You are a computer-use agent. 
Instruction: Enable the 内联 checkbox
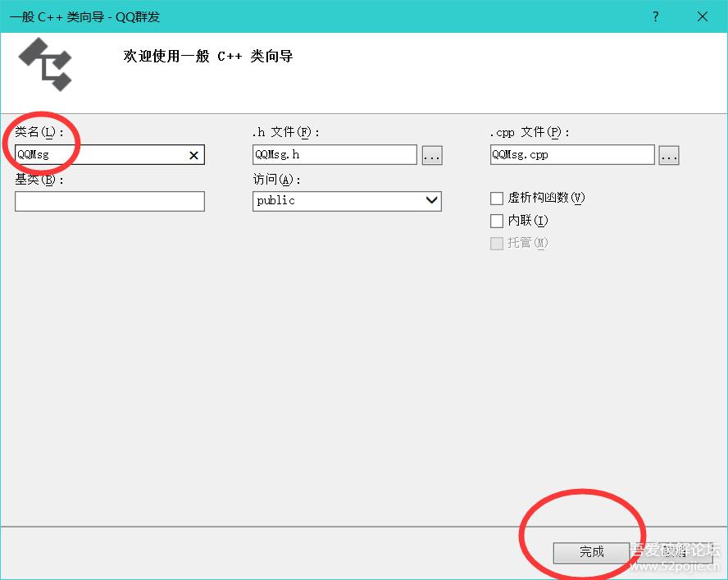(x=496, y=221)
